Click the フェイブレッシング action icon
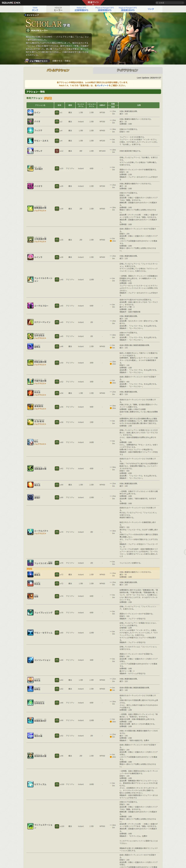This screenshot has height=868, width=186. (x=30, y=613)
